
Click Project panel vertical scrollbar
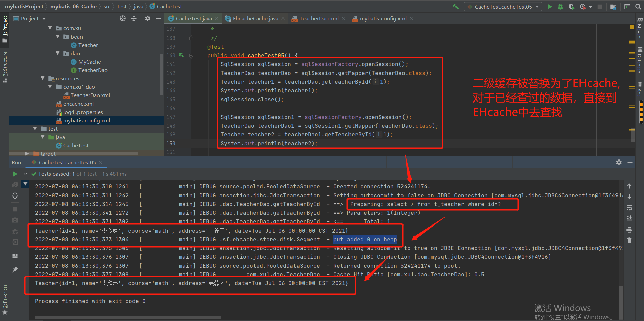click(162, 74)
